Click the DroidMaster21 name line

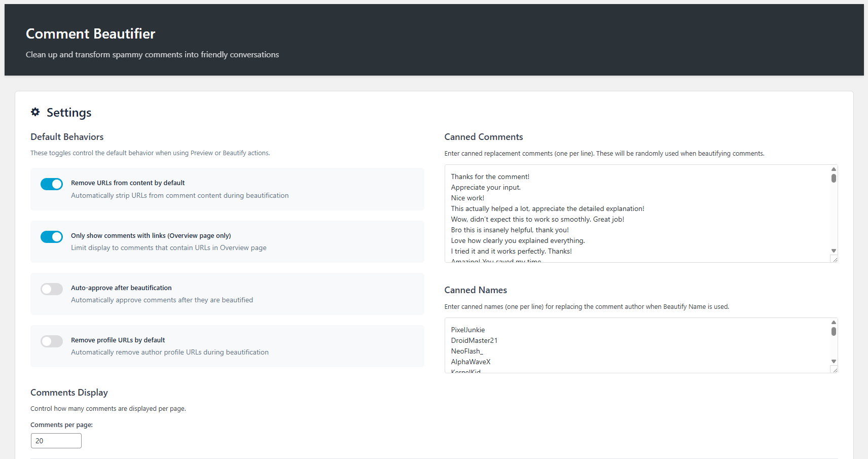(x=474, y=341)
